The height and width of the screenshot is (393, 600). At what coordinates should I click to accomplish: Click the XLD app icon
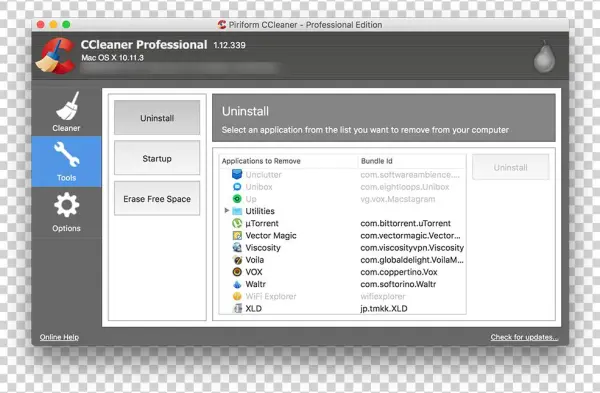238,308
